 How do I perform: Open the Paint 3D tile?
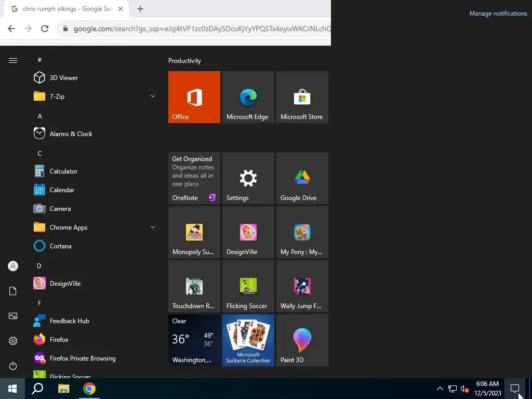(302, 340)
